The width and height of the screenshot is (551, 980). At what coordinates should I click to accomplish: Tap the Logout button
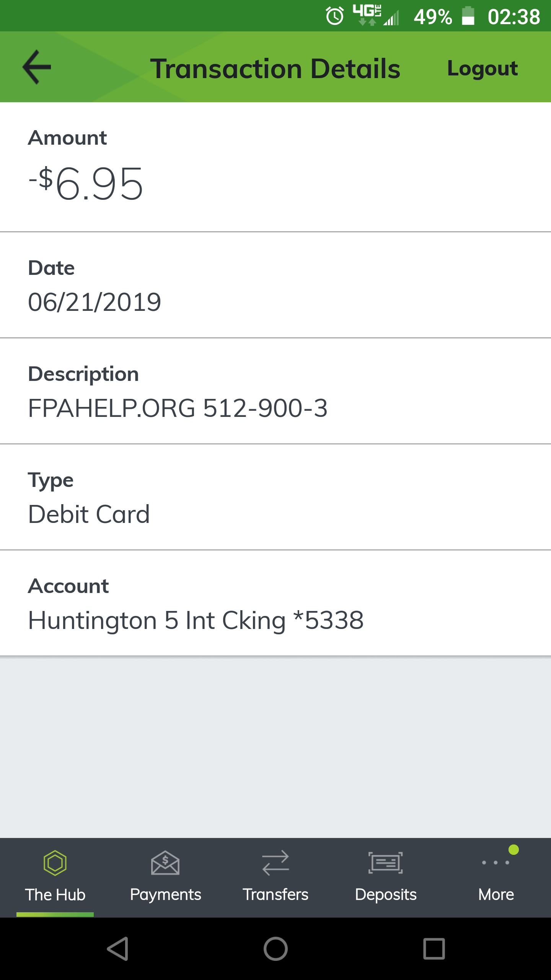tap(483, 69)
